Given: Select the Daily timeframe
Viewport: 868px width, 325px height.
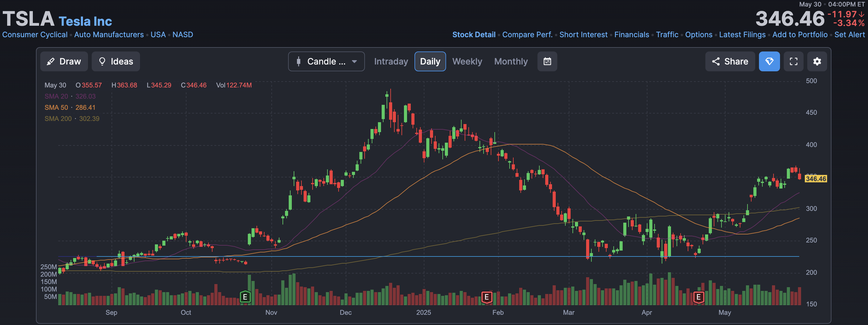Looking at the screenshot, I should (x=430, y=61).
